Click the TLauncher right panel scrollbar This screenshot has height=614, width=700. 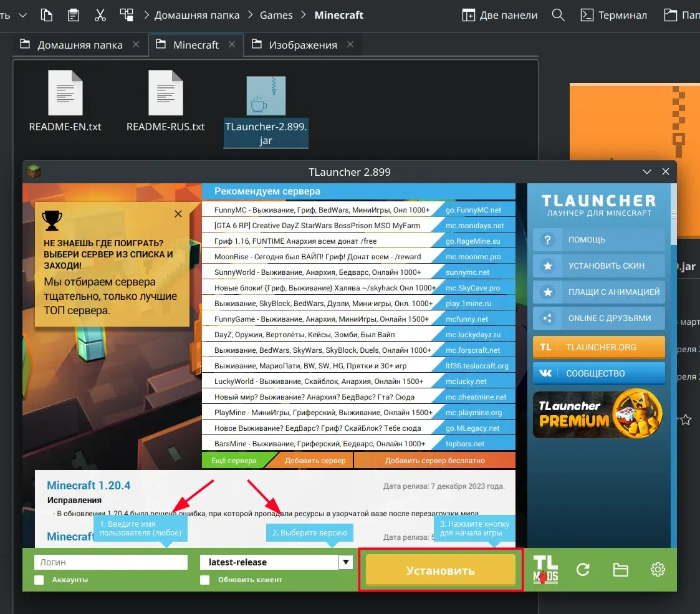[x=674, y=214]
